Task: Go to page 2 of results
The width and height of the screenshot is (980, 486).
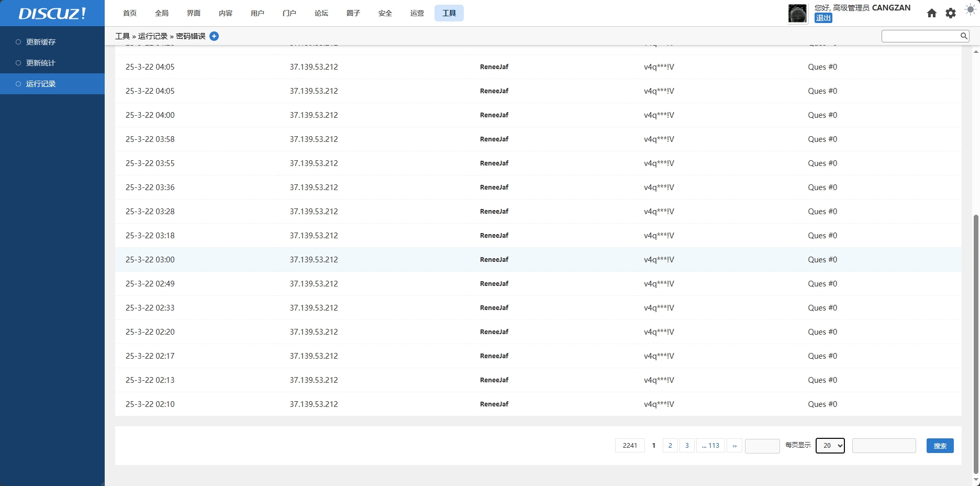Action: coord(670,446)
